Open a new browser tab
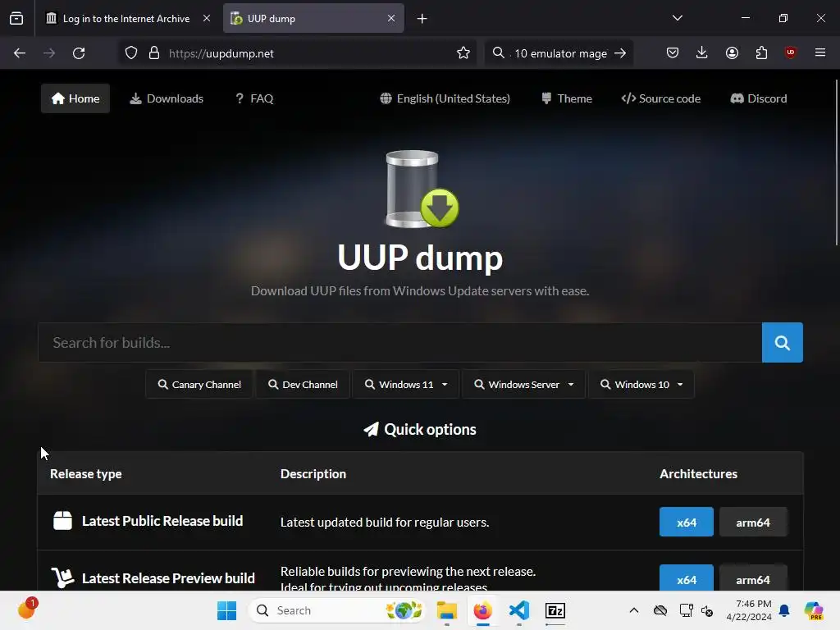The width and height of the screenshot is (840, 630). [422, 19]
